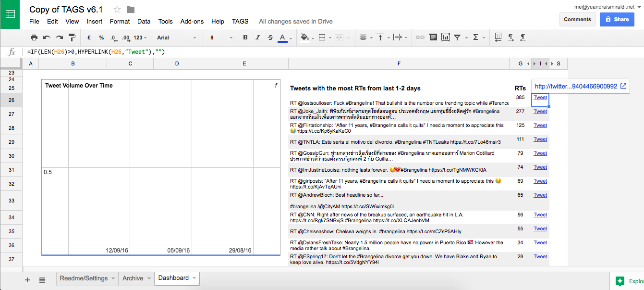The width and height of the screenshot is (644, 290).
Task: Open the Dashboard tab dropdown arrow
Action: point(194,278)
